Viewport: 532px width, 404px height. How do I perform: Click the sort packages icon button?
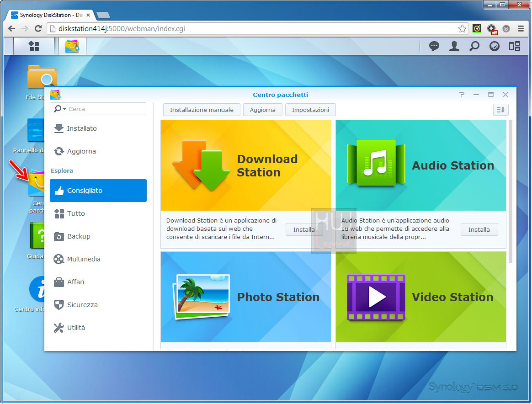pos(500,110)
